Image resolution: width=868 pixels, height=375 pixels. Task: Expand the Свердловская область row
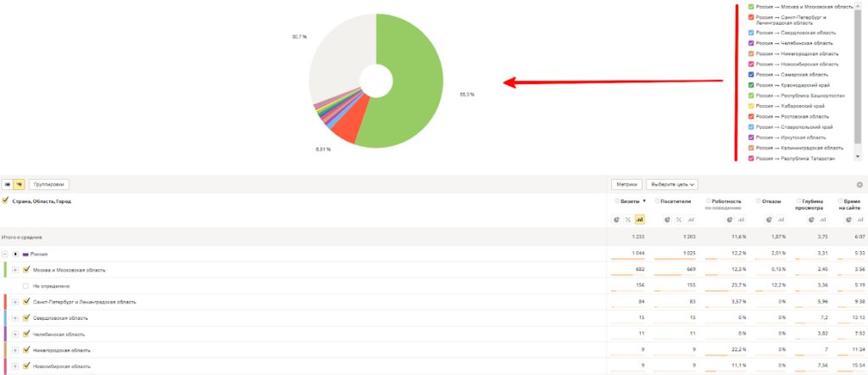pos(15,318)
